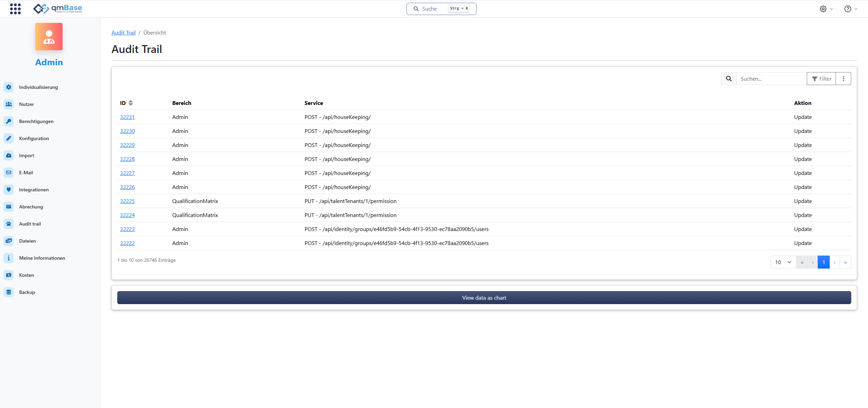868x408 pixels.
Task: Click the Konfiguration pencil icon
Action: click(x=9, y=138)
